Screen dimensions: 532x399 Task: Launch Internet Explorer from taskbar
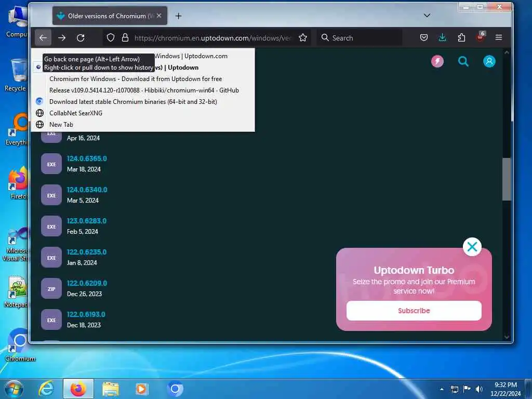click(46, 389)
